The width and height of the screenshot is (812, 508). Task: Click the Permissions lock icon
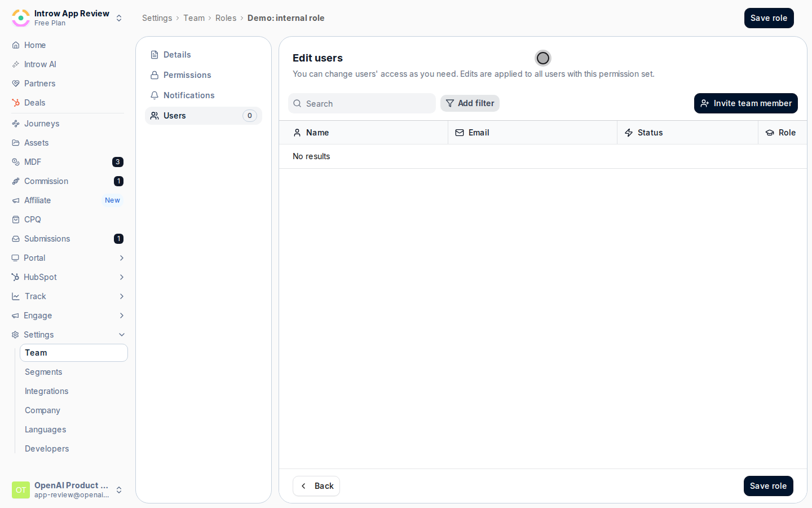pyautogui.click(x=155, y=75)
